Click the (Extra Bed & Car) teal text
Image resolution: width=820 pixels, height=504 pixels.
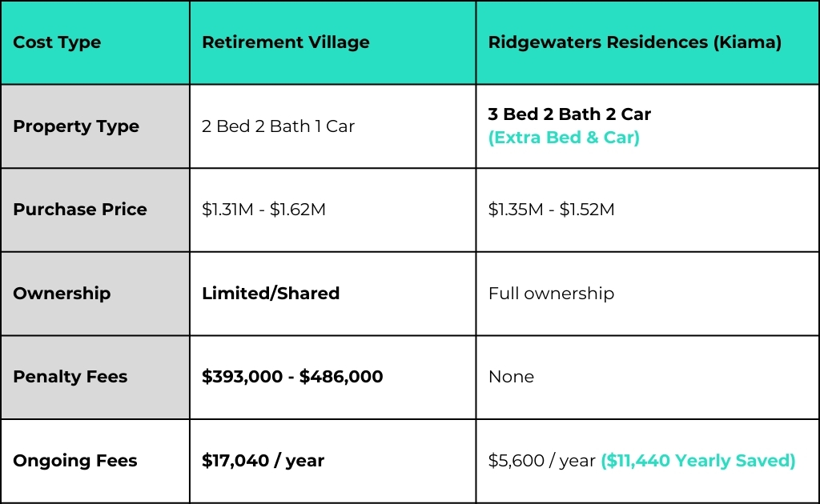pyautogui.click(x=564, y=138)
